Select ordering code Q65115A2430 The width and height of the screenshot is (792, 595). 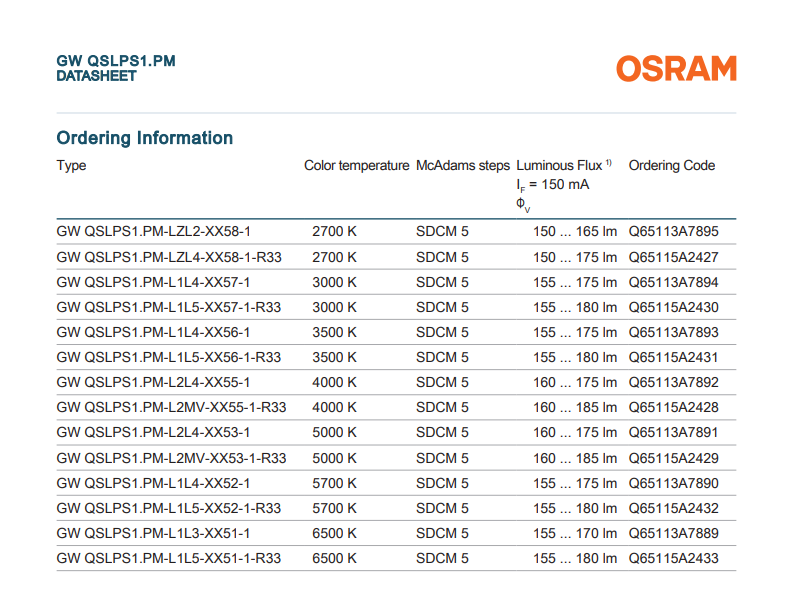[673, 307]
